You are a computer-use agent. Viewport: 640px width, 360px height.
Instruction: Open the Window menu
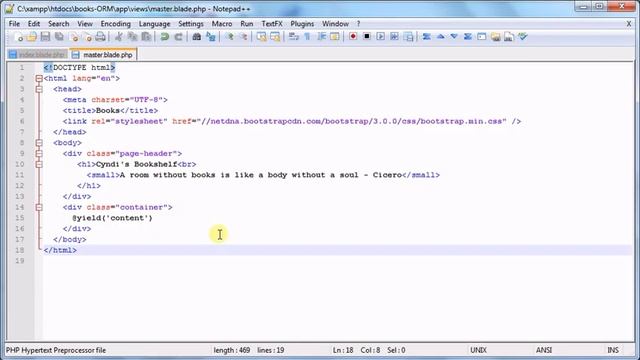pos(335,24)
